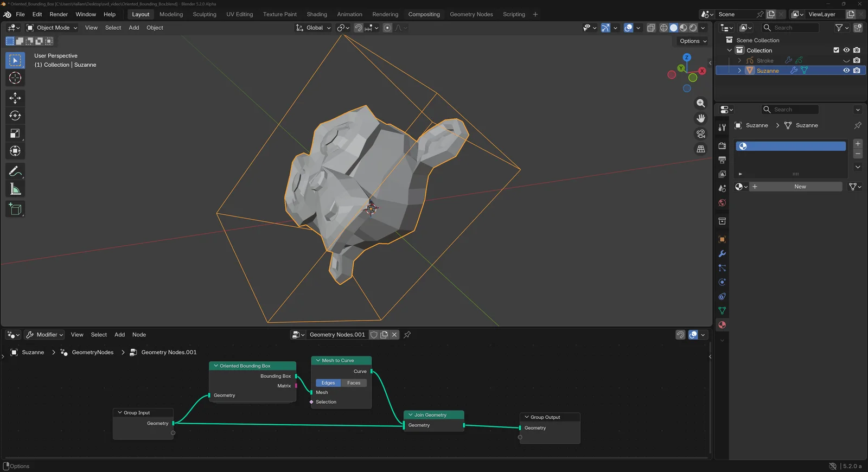
Task: Open the Tool properties tab icon
Action: coord(722,127)
